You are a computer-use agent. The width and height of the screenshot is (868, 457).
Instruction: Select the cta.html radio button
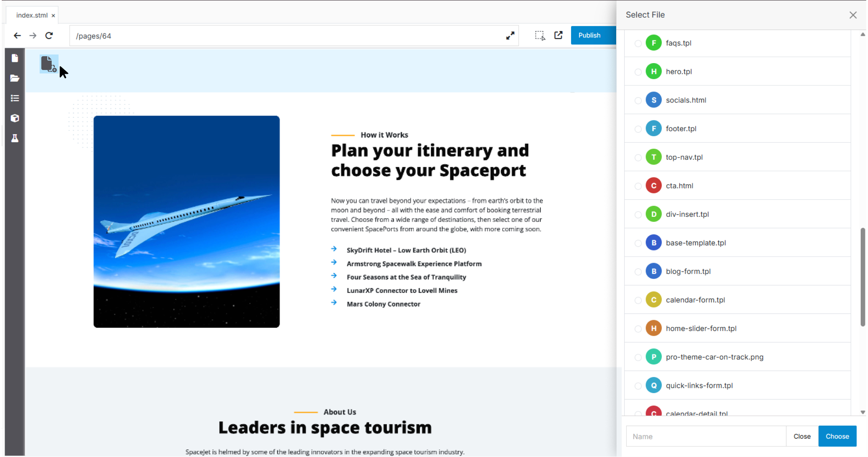point(638,186)
